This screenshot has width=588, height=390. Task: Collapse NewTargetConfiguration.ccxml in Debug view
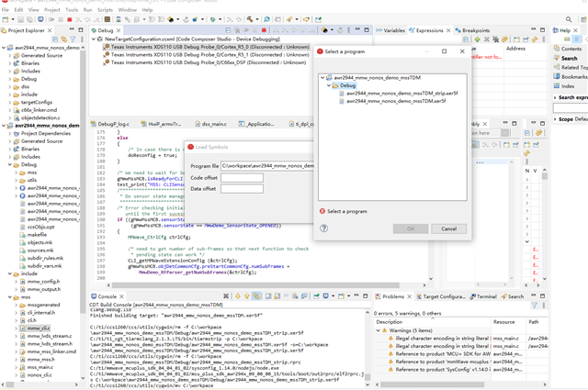[x=94, y=39]
